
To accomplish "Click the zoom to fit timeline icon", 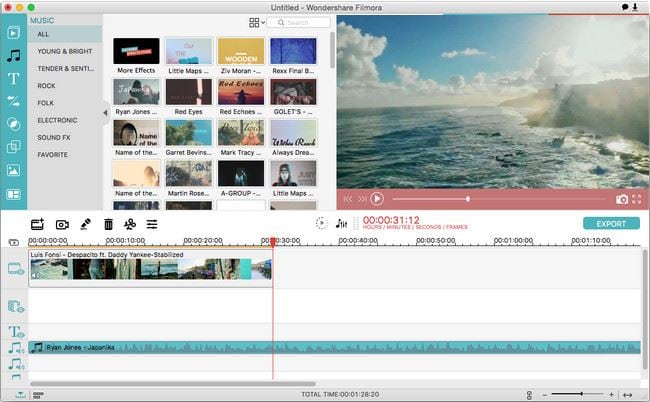I will coord(628,395).
